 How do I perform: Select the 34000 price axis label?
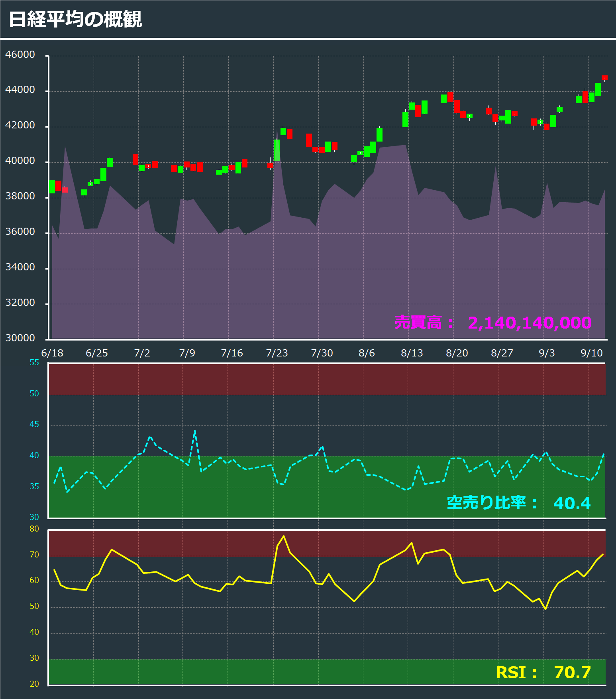point(20,268)
